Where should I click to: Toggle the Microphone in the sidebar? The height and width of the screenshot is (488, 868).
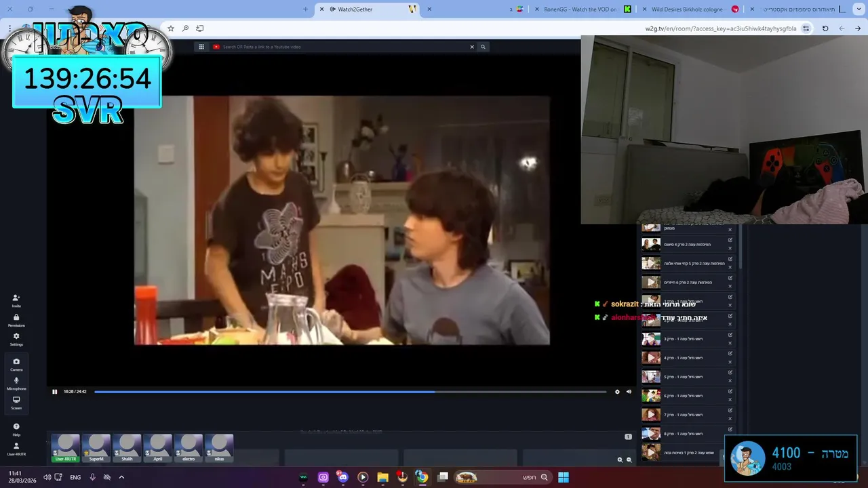16,384
